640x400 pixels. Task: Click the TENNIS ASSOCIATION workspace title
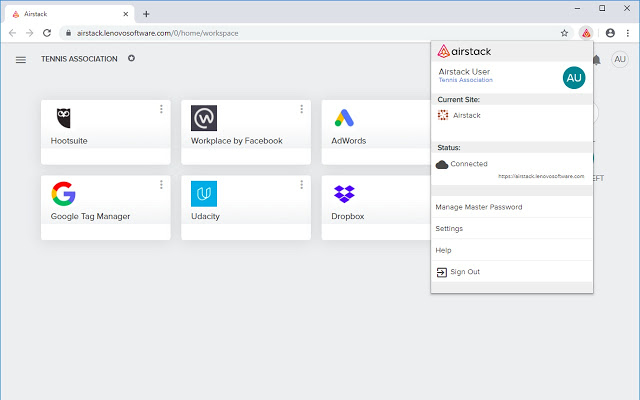pyautogui.click(x=79, y=59)
